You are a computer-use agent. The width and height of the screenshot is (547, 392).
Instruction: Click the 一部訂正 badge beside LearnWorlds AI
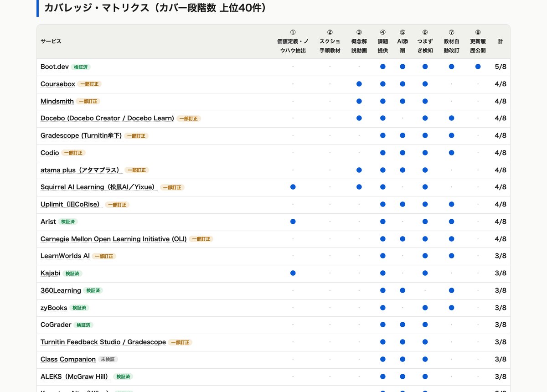[104, 256]
